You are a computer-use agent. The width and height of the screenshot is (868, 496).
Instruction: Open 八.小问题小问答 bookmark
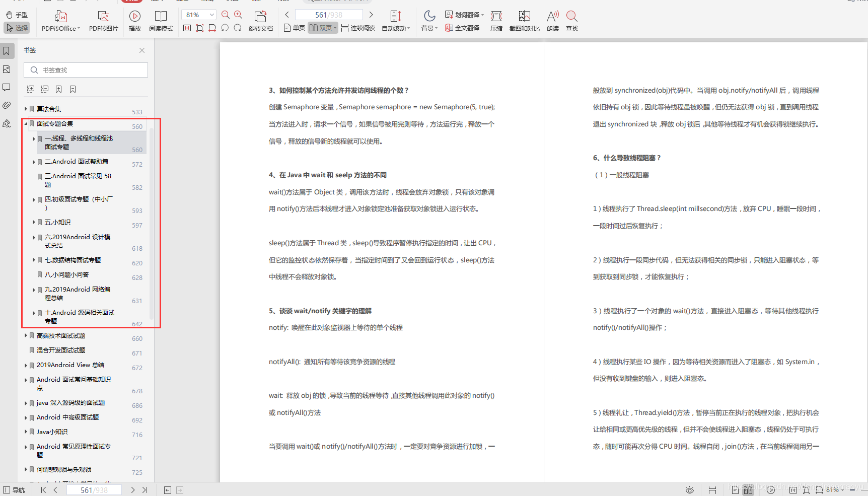[66, 275]
